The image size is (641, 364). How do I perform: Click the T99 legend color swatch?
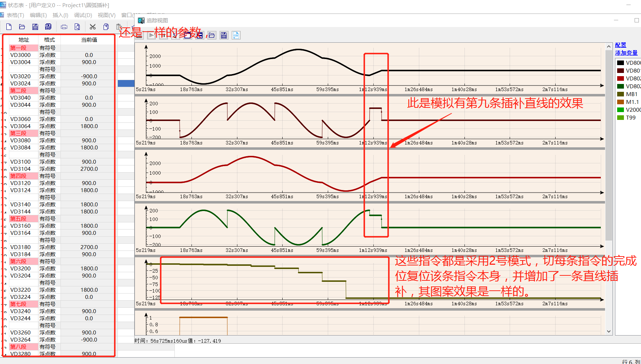coord(620,118)
